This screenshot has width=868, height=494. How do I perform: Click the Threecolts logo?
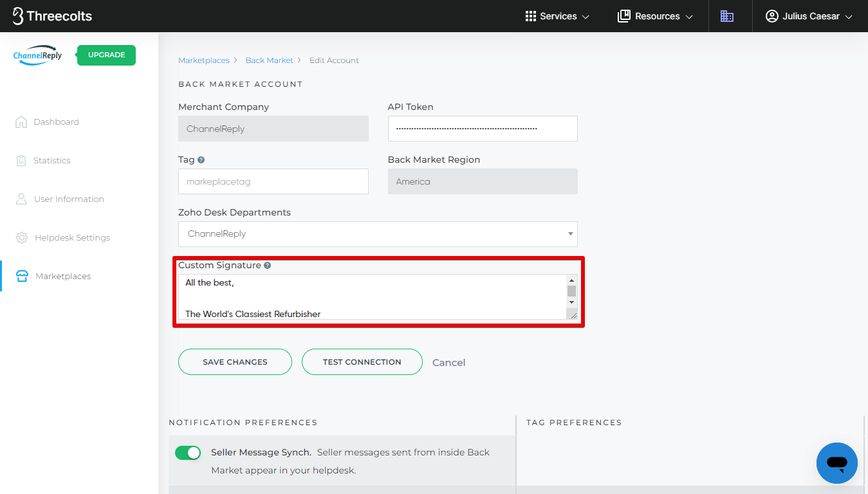pyautogui.click(x=52, y=16)
